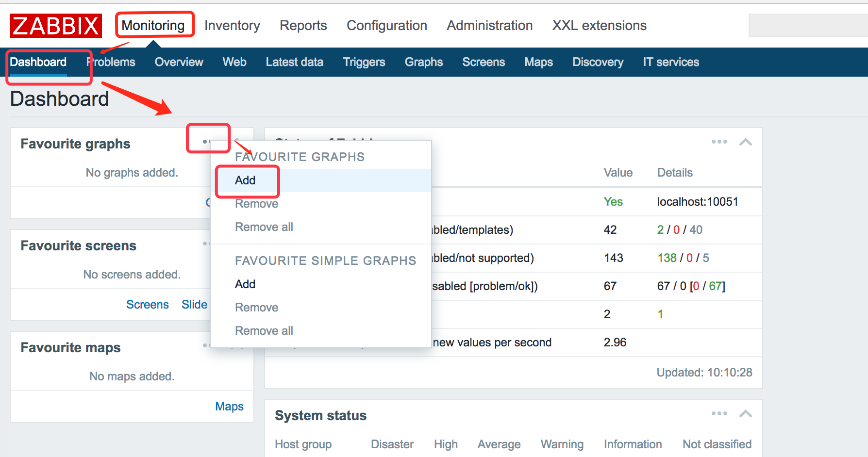Switch to the Problems tab
Viewport: 868px width, 457px height.
[x=111, y=62]
